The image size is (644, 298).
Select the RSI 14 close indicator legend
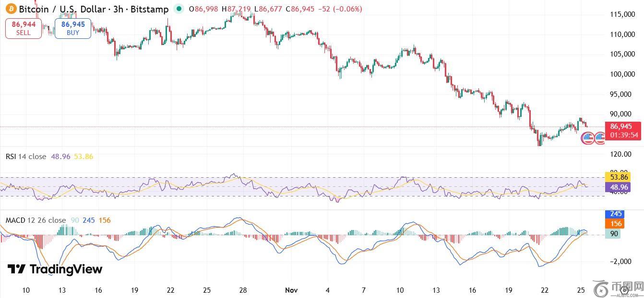point(26,157)
